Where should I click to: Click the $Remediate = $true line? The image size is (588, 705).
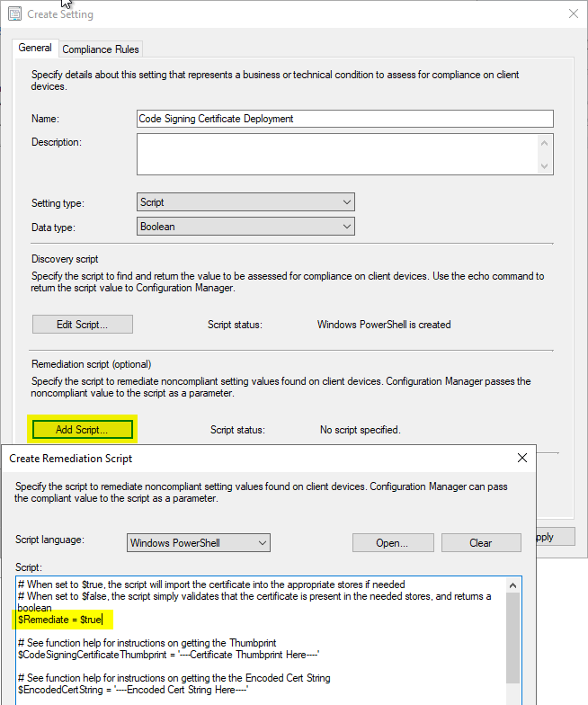coord(60,620)
